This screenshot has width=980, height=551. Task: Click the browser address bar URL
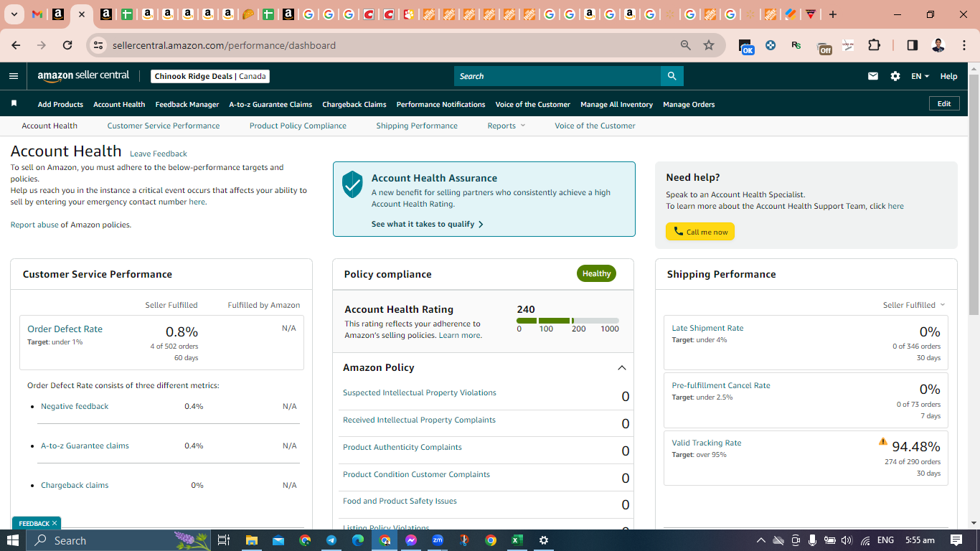224,45
